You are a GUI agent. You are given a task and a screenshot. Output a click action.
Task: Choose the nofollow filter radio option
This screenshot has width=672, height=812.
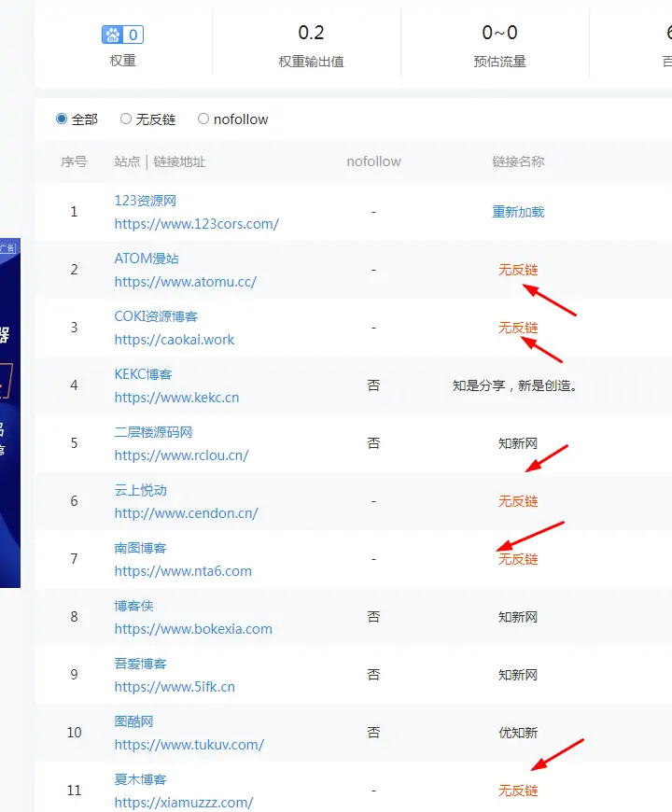[x=203, y=119]
